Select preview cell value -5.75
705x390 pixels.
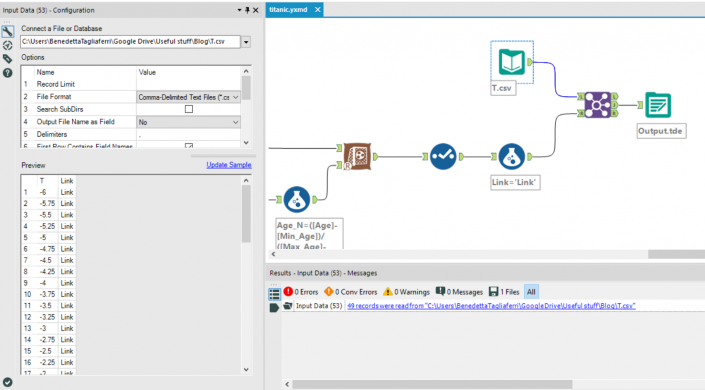[47, 203]
